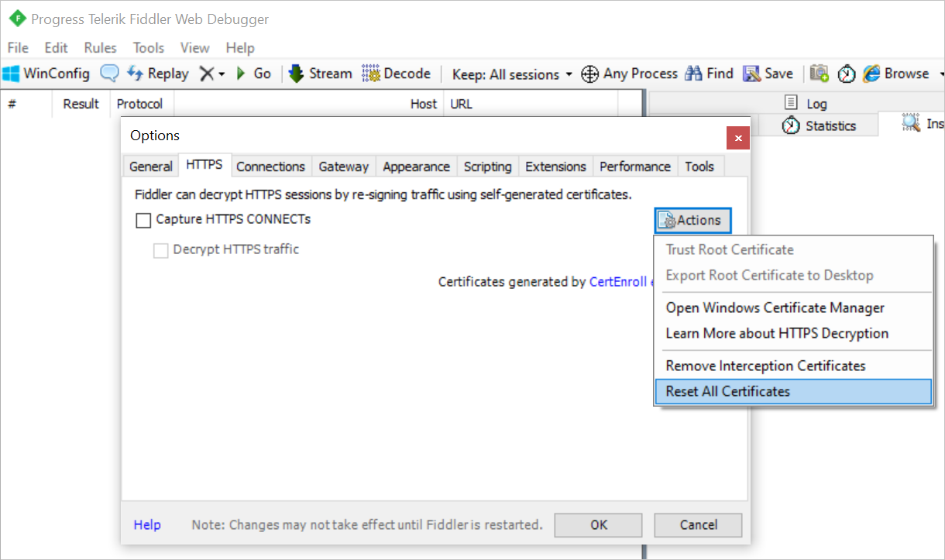Expand the Keep: All sessions dropdown
The height and width of the screenshot is (560, 945).
pos(512,74)
